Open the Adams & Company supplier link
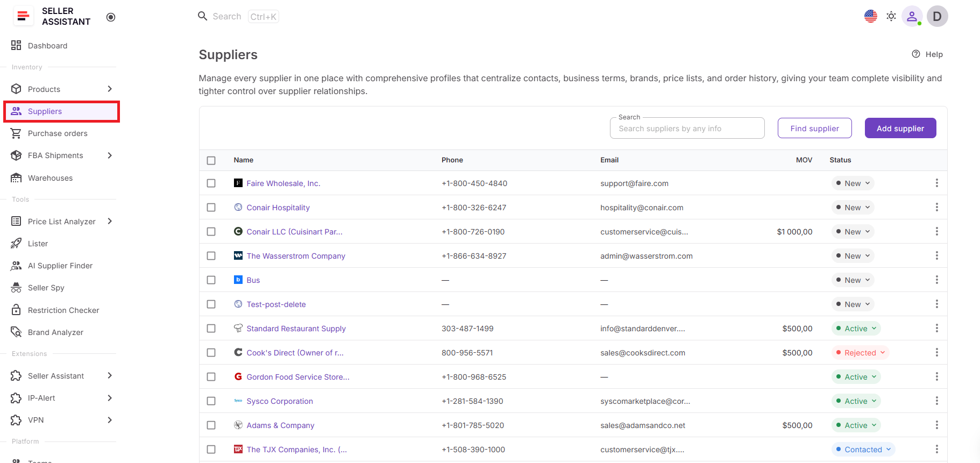This screenshot has width=980, height=463. pos(280,425)
